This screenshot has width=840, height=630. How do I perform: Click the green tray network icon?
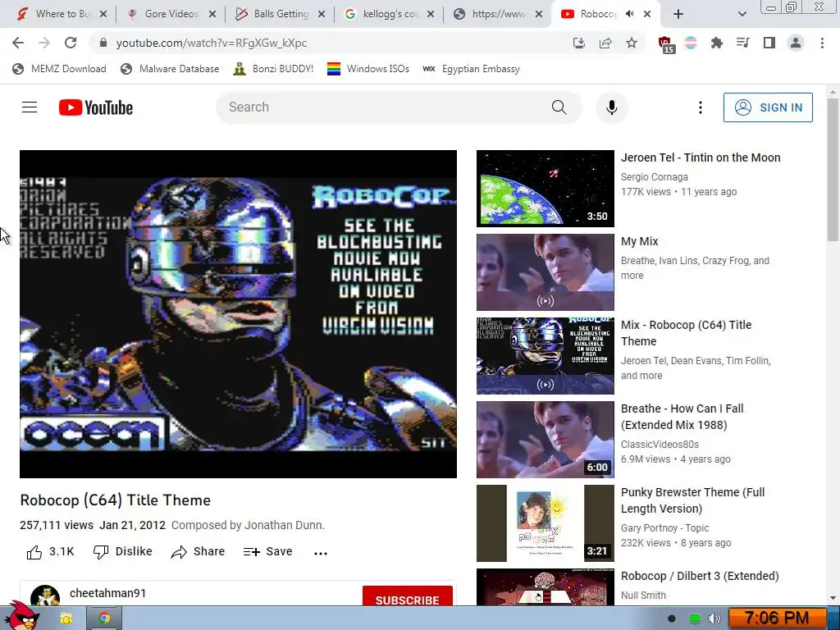click(x=694, y=619)
